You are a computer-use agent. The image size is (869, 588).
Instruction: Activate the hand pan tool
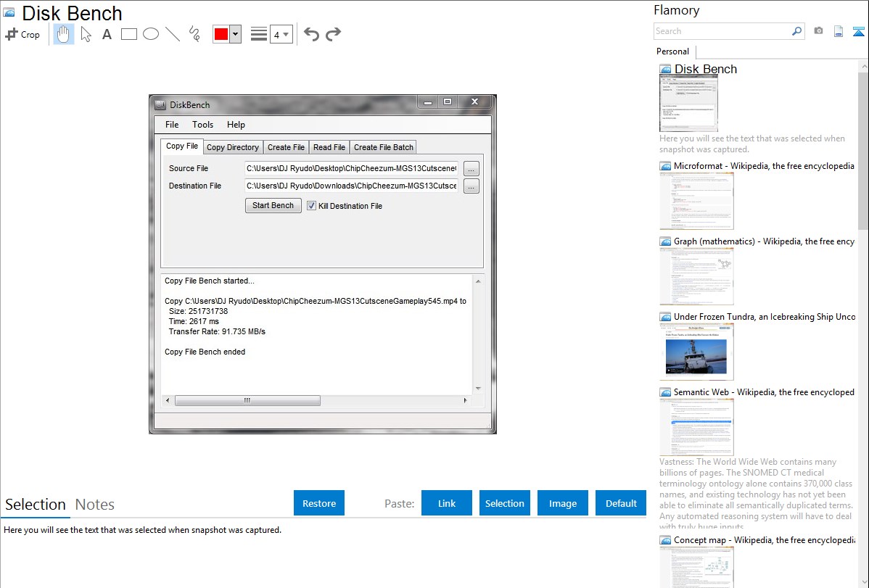pyautogui.click(x=63, y=34)
